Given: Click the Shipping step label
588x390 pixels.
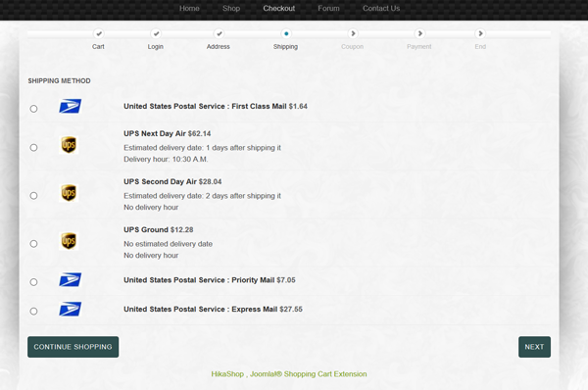Looking at the screenshot, I should click(286, 46).
